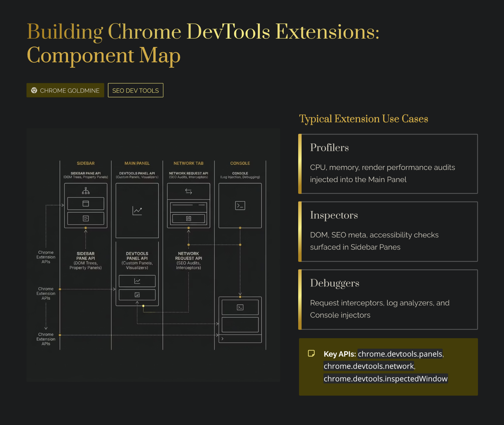Click the Profilers card heading
The width and height of the screenshot is (504, 425).
tap(329, 148)
